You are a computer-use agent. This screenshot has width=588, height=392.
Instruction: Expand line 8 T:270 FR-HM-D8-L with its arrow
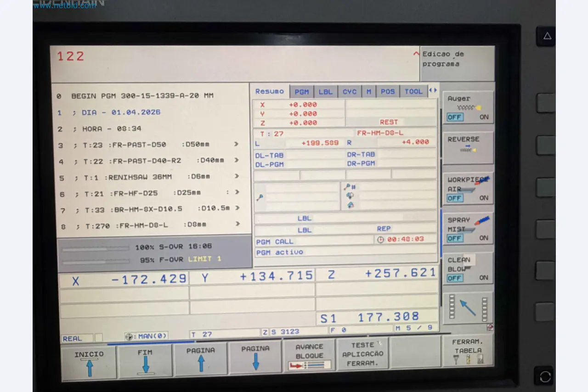[237, 224]
